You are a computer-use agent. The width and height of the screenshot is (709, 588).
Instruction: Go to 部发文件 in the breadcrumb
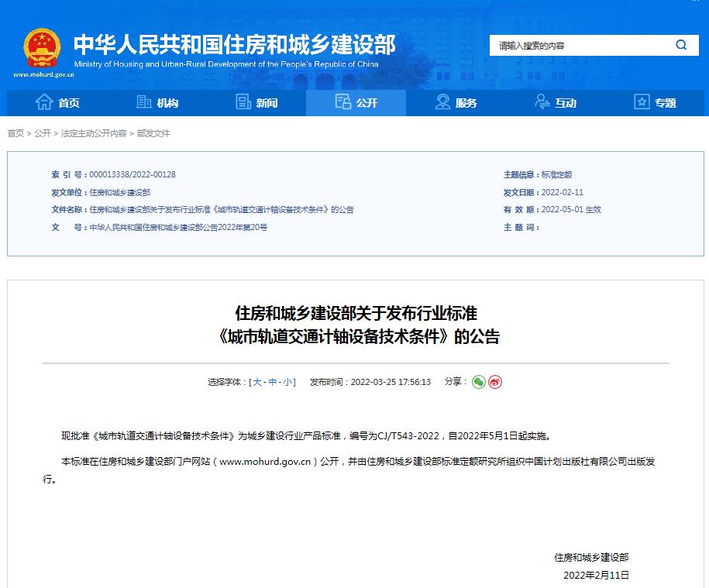point(153,133)
